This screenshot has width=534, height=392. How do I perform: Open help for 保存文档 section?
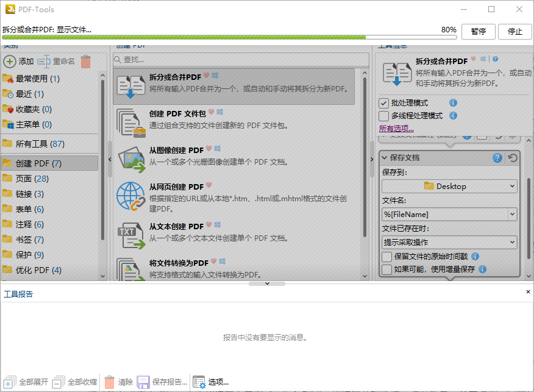click(497, 158)
